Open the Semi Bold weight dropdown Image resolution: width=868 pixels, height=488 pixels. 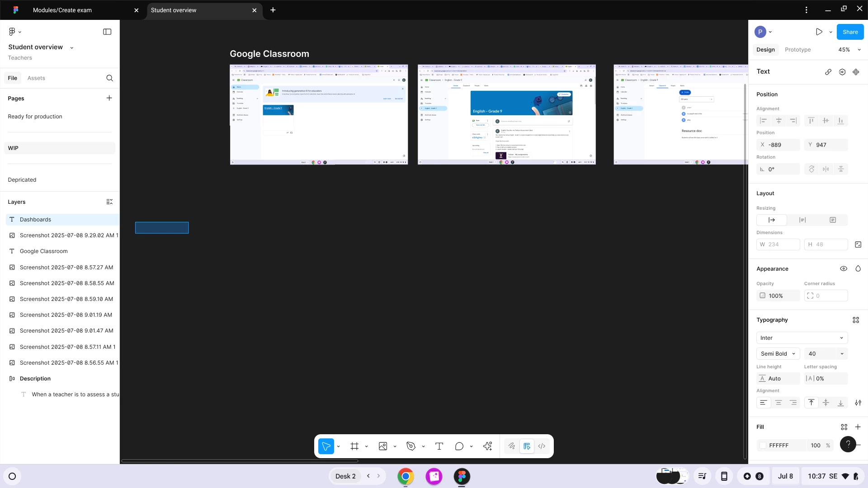coord(778,354)
